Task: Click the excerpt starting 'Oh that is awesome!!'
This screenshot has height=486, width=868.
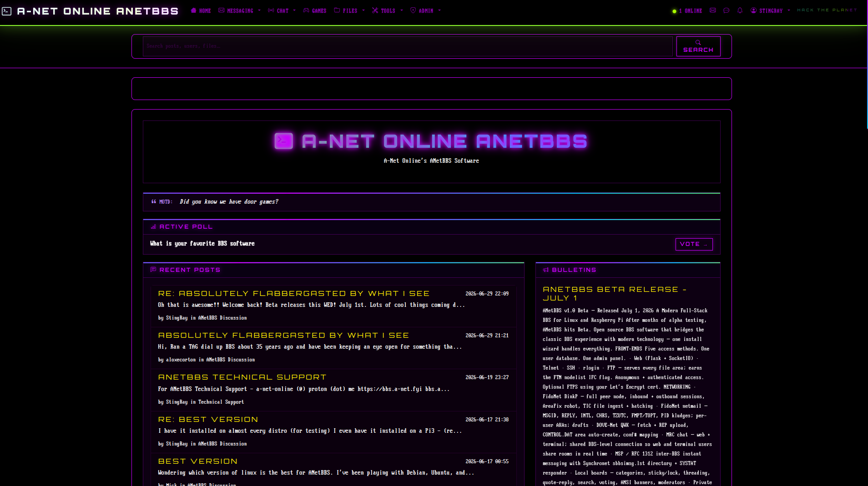Action: pos(311,305)
